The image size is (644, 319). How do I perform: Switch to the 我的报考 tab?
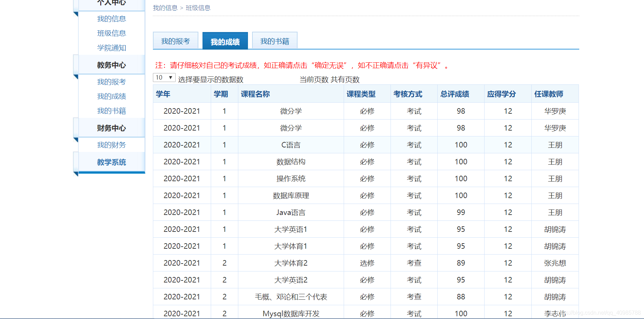point(176,41)
